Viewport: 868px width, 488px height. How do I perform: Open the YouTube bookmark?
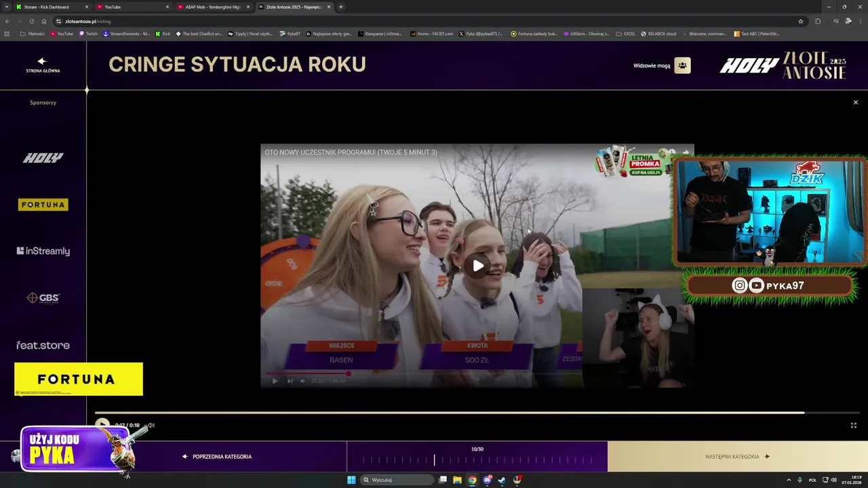click(62, 33)
